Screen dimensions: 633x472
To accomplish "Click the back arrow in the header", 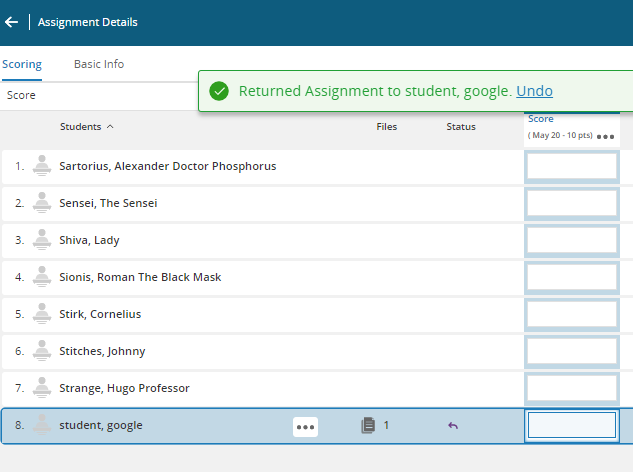I will pos(12,22).
